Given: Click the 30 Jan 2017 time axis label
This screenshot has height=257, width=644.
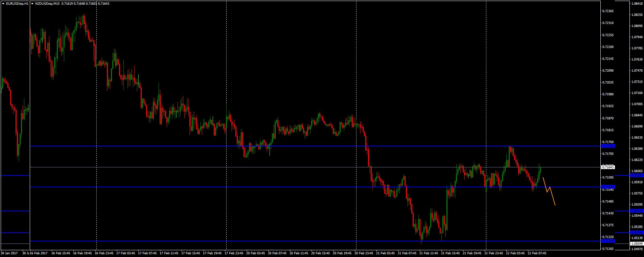Looking at the screenshot, I should coord(9,253).
